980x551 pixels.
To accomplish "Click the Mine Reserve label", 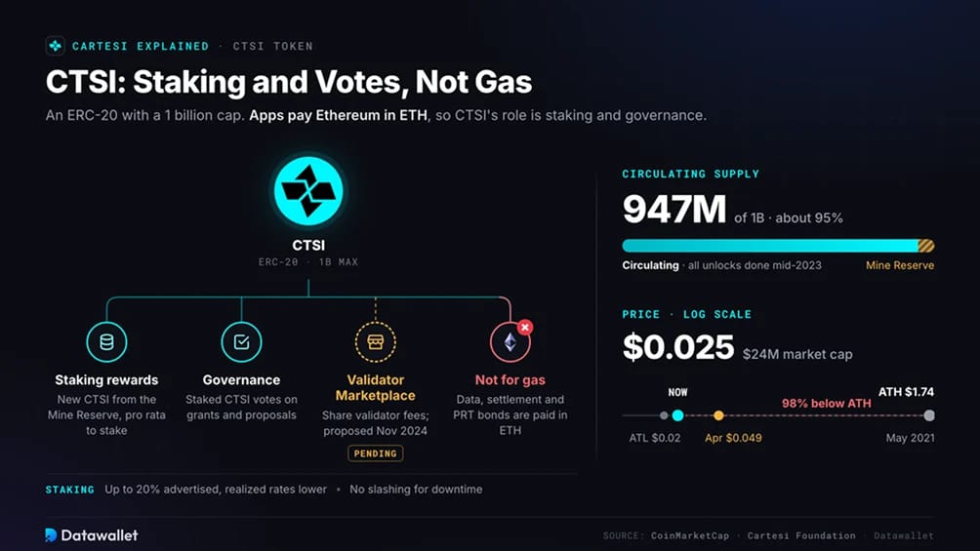I will 899,265.
